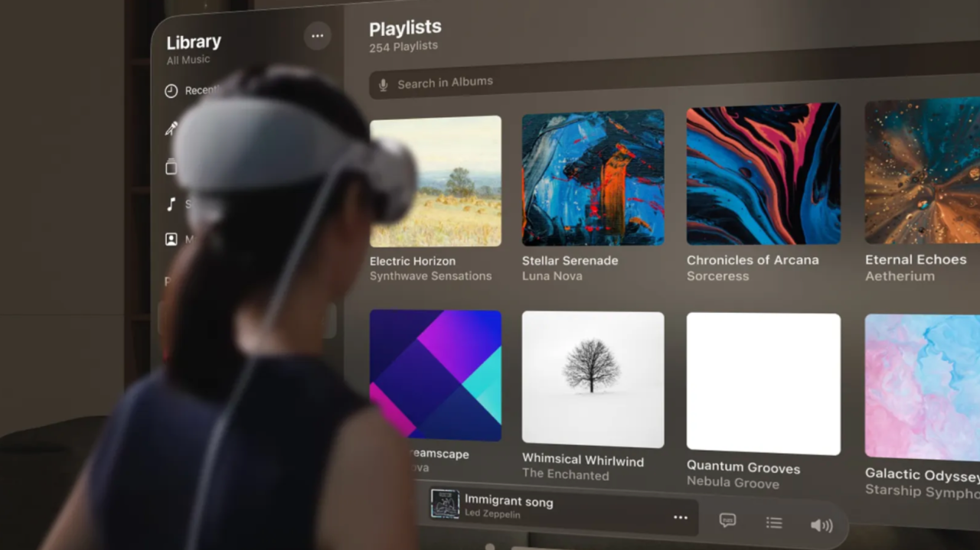Open Albums via the stacked square icon
Viewport: 980px width, 550px height.
point(171,167)
